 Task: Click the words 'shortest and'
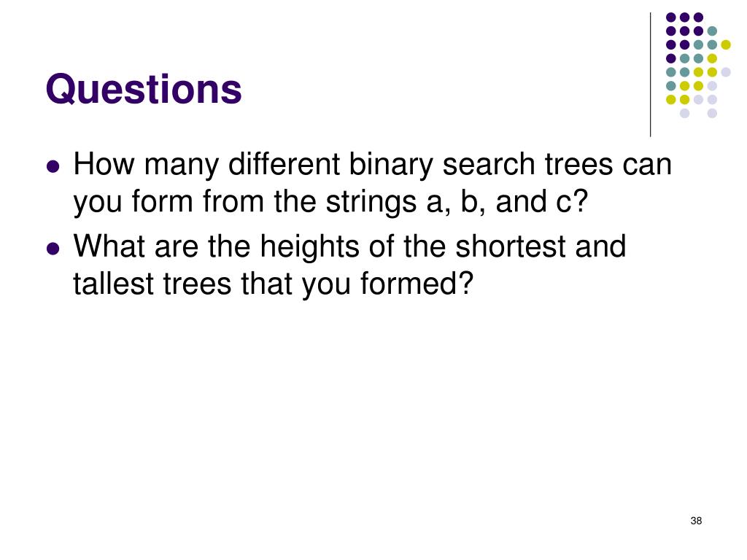541,246
